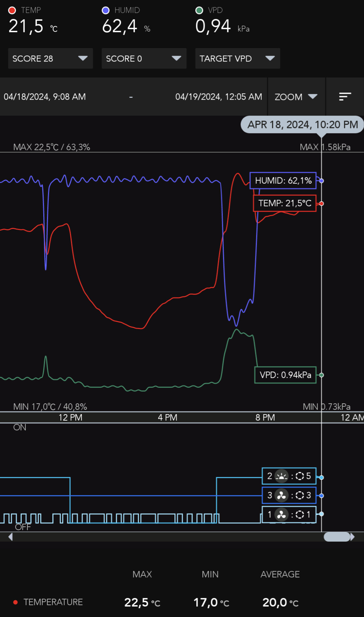
Task: Click the fan icon on port 1
Action: (281, 514)
